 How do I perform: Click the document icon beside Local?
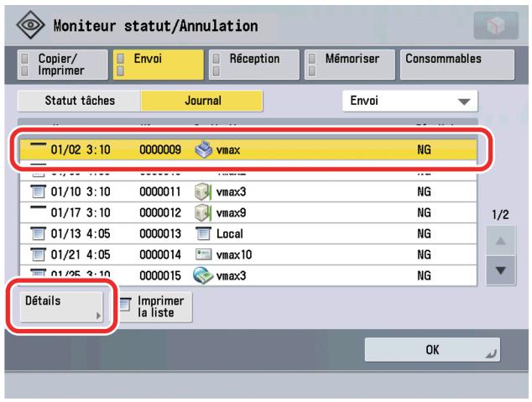click(x=203, y=234)
